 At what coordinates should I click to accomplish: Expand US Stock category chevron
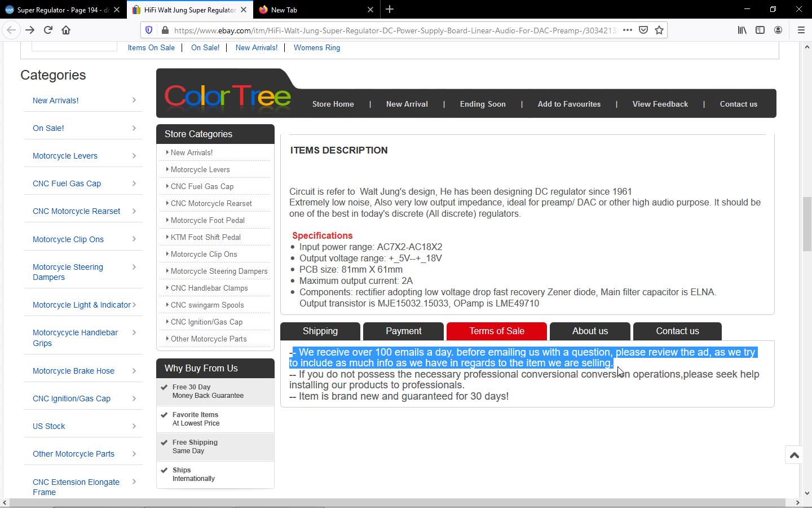134,426
